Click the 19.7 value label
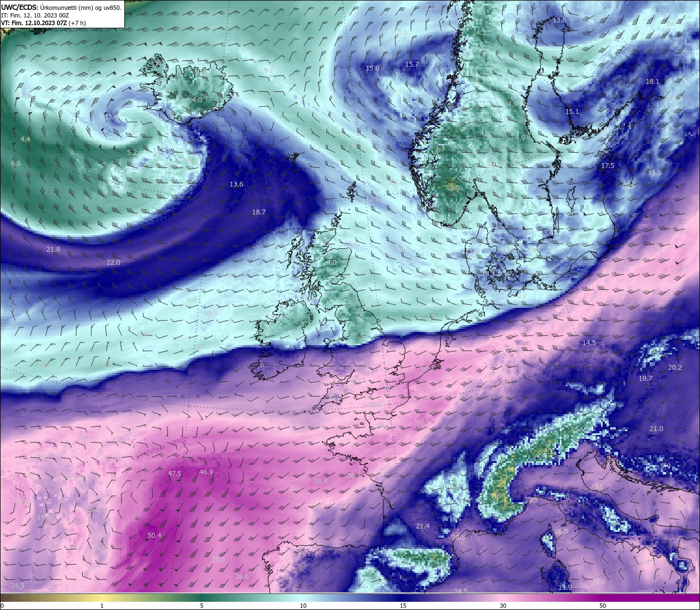The image size is (700, 610). pos(645,378)
